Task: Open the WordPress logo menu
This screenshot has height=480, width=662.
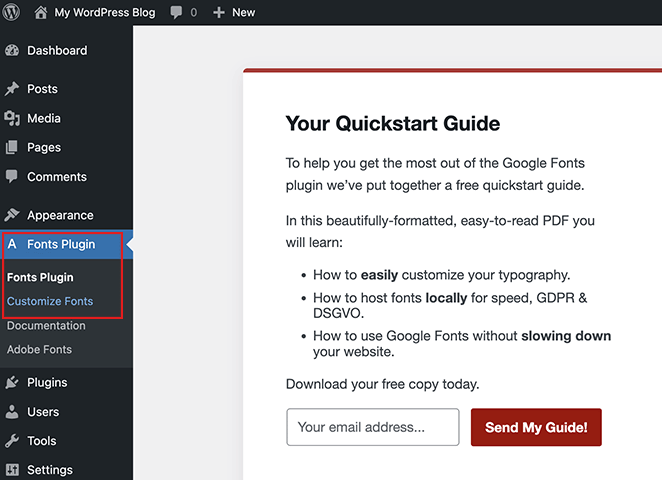Action: (x=11, y=12)
